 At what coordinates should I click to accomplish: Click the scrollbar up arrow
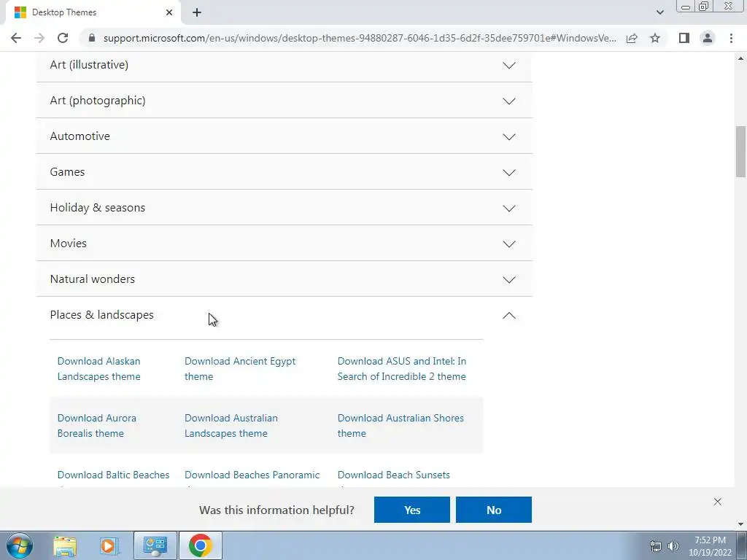click(x=741, y=58)
